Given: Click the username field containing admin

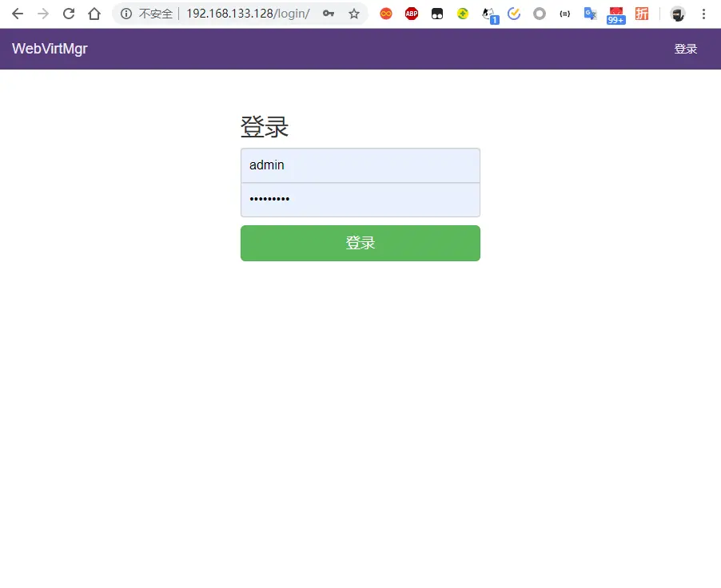Looking at the screenshot, I should click(x=360, y=165).
